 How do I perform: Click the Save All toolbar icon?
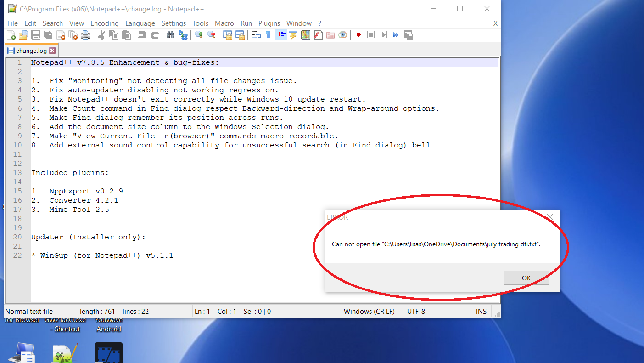48,35
